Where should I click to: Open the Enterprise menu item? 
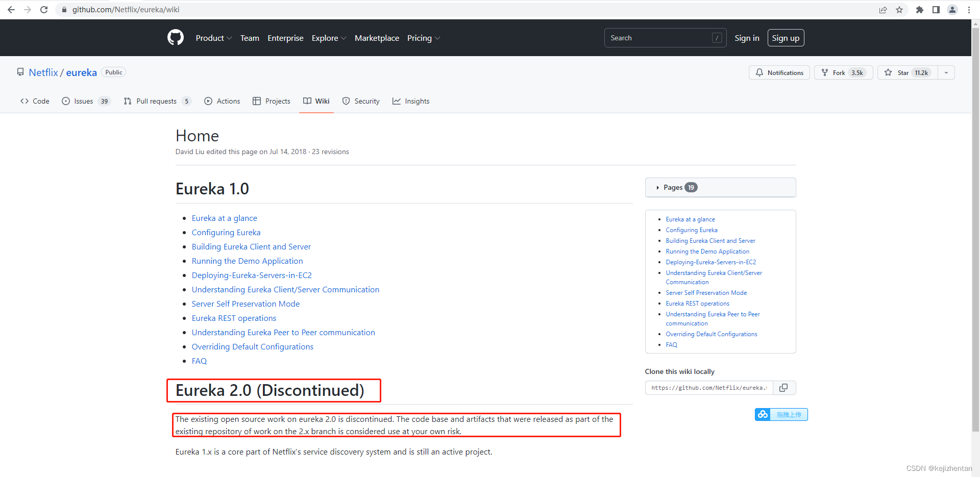[x=285, y=38]
